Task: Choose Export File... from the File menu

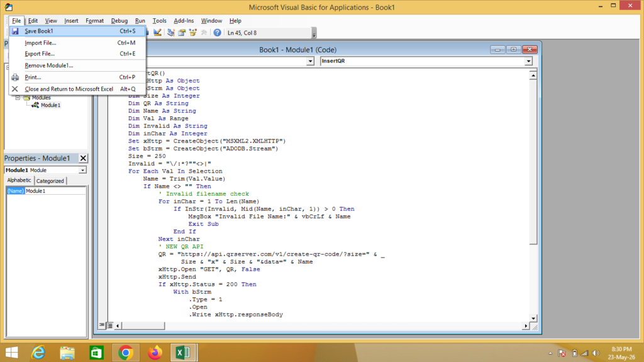Action: pyautogui.click(x=77, y=54)
